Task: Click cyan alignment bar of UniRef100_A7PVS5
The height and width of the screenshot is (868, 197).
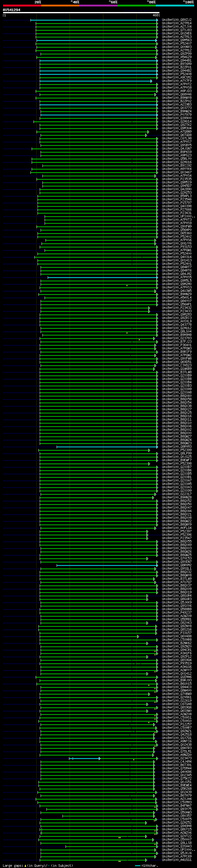Action: pyautogui.click(x=103, y=278)
